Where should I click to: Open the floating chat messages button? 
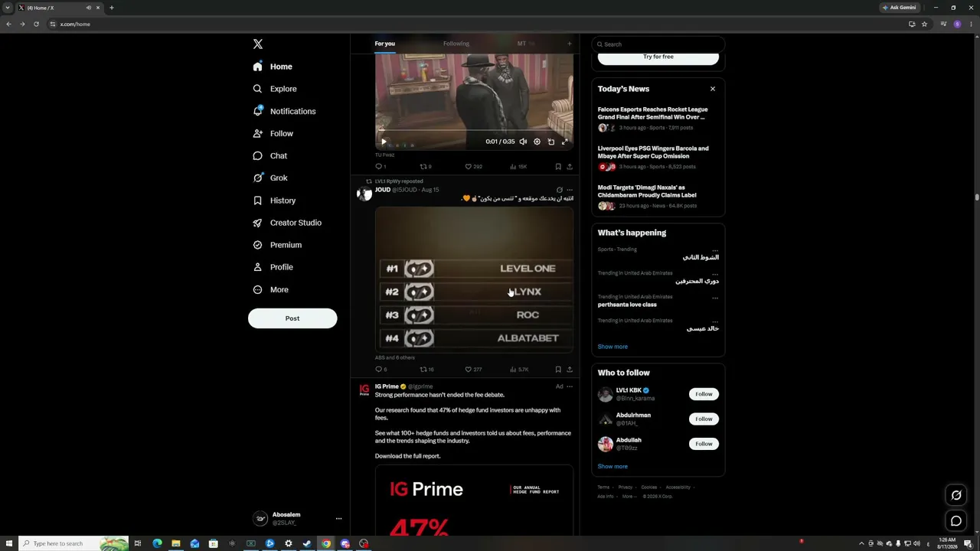tap(956, 521)
